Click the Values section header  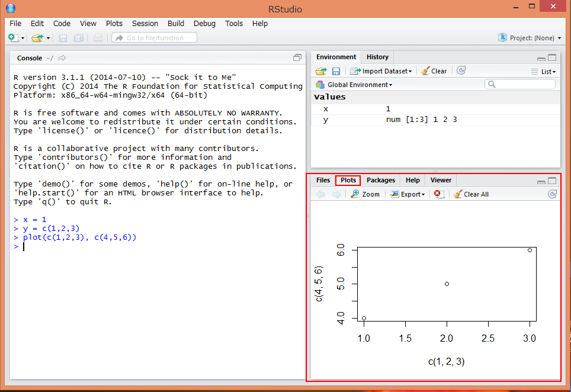[x=435, y=97]
